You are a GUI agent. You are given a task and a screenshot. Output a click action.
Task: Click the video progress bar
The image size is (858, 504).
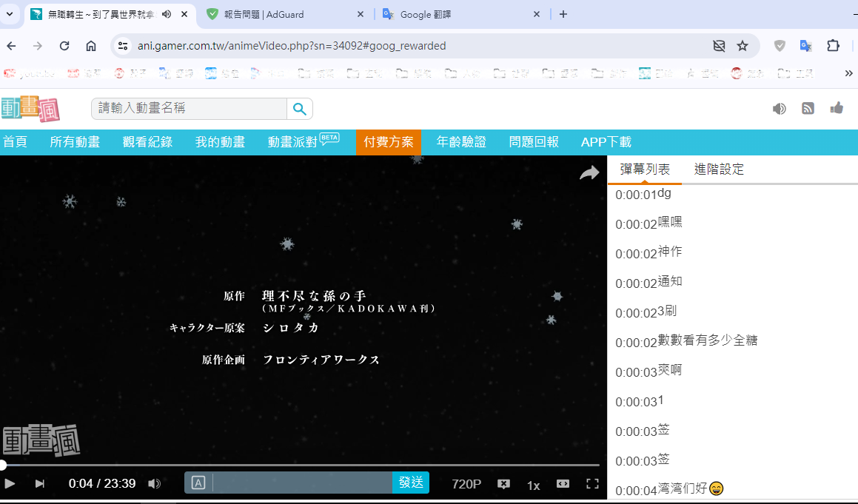[x=296, y=465]
